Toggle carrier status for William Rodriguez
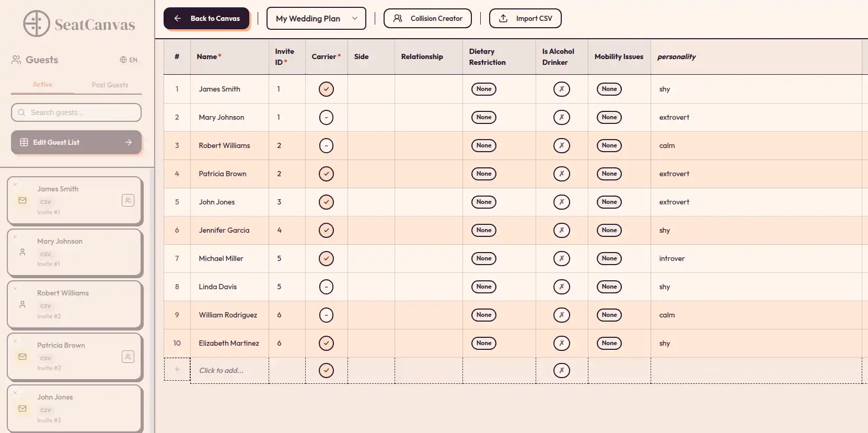868x433 pixels. pos(326,315)
